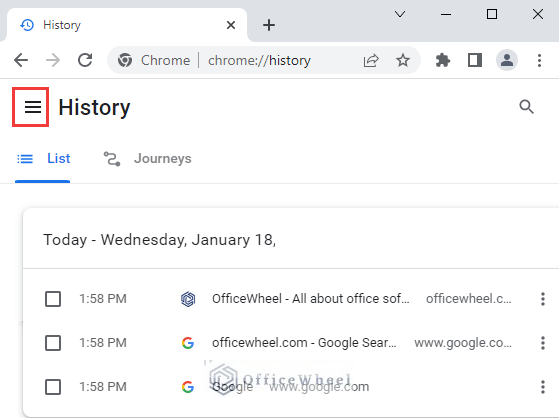The height and width of the screenshot is (418, 559).
Task: Select the History browser tab
Action: click(127, 25)
